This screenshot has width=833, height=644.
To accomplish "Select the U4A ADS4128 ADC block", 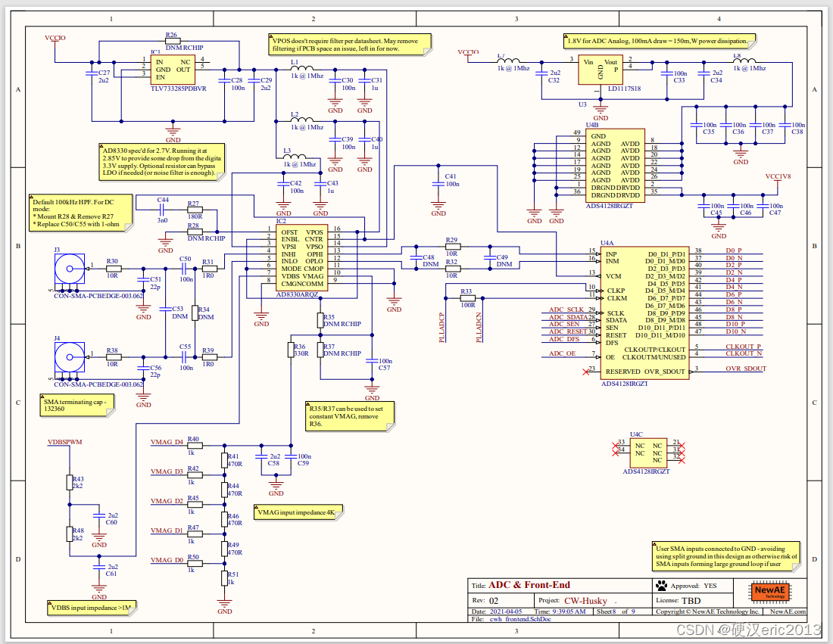I will coord(645,313).
